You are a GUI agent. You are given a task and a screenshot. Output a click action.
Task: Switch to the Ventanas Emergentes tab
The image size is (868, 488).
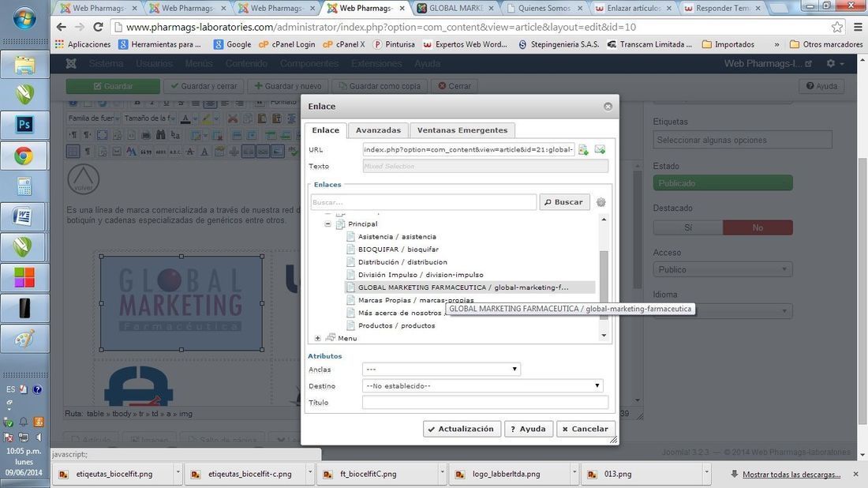click(x=462, y=130)
